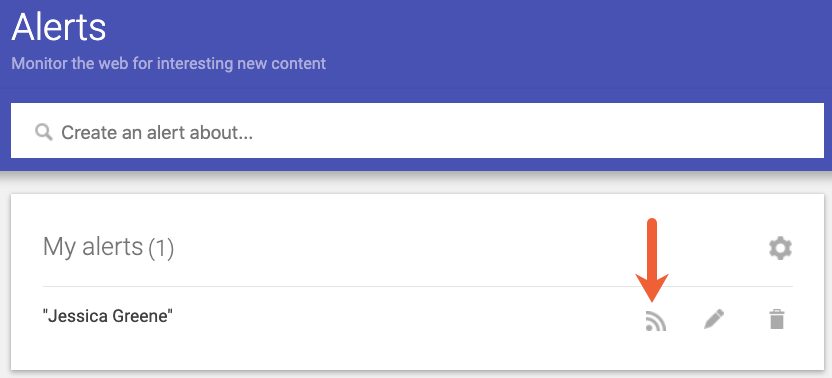The height and width of the screenshot is (378, 832).
Task: Click the orange arrow pointing at RSS icon
Action: coord(652,260)
